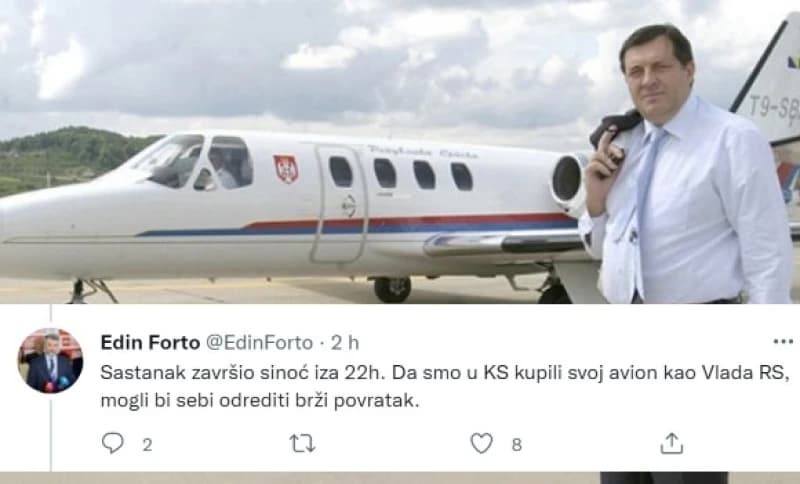Image resolution: width=800 pixels, height=484 pixels.
Task: Like the tweet with the heart icon
Action: tap(481, 443)
